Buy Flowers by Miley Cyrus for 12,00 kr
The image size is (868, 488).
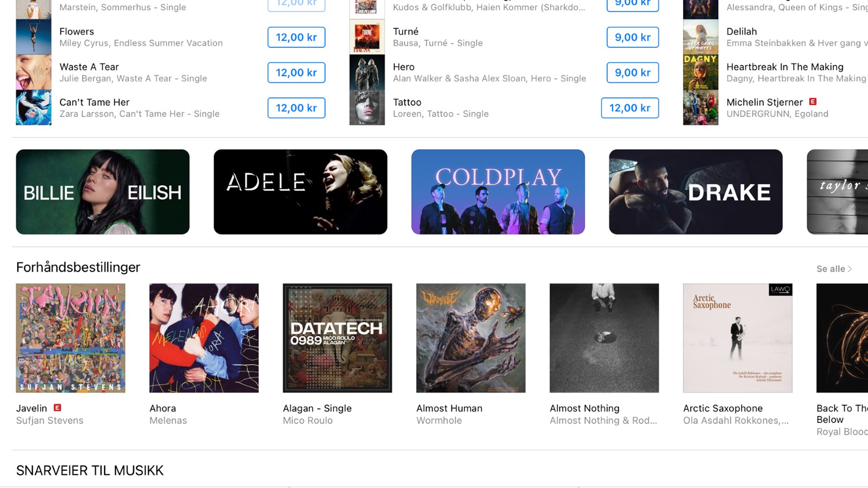pos(296,37)
